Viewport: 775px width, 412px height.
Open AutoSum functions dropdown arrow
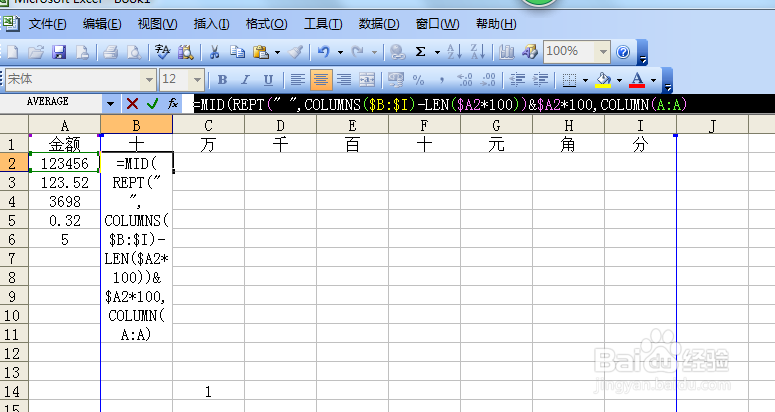[x=437, y=52]
